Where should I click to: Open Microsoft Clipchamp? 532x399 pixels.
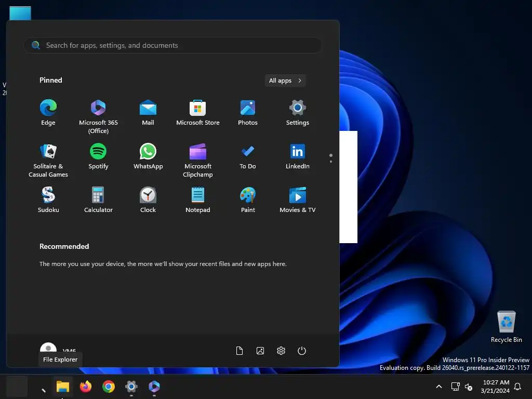[198, 160]
